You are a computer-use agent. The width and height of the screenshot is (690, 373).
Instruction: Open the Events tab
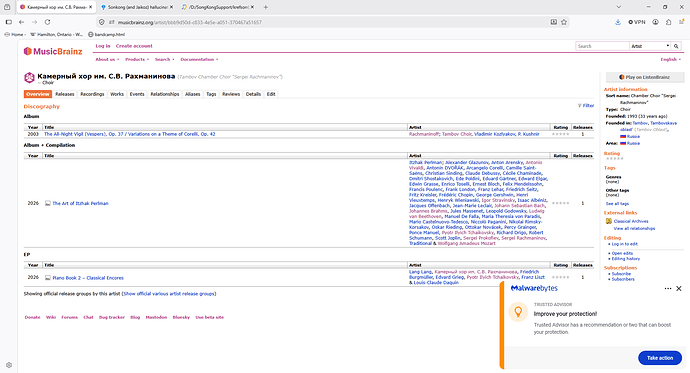pyautogui.click(x=137, y=94)
